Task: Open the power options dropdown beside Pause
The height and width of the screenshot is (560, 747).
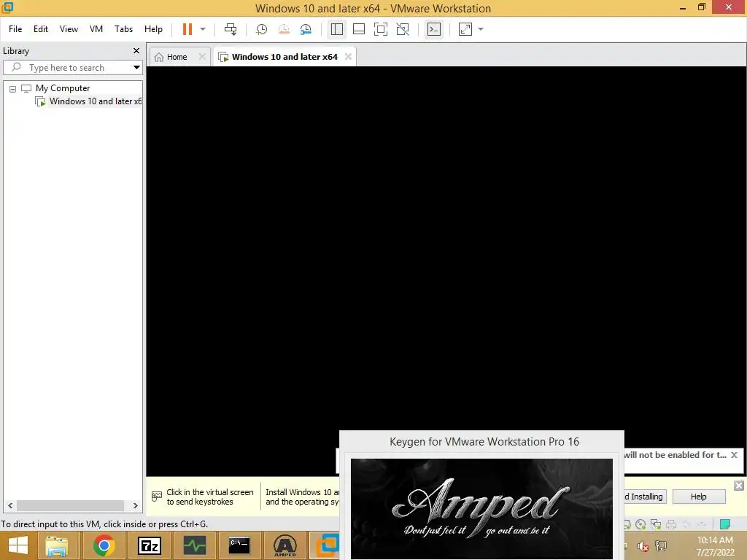Action: tap(203, 29)
